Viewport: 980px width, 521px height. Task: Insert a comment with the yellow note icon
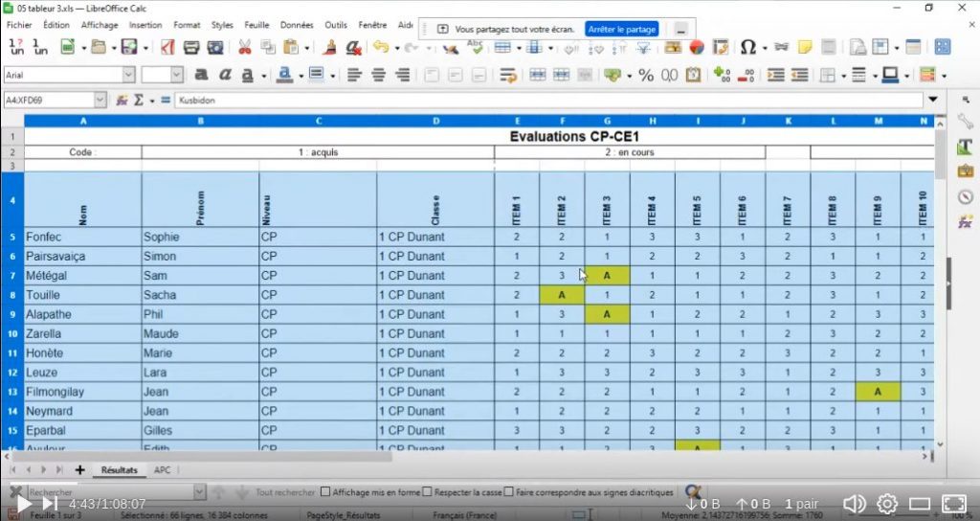click(805, 48)
